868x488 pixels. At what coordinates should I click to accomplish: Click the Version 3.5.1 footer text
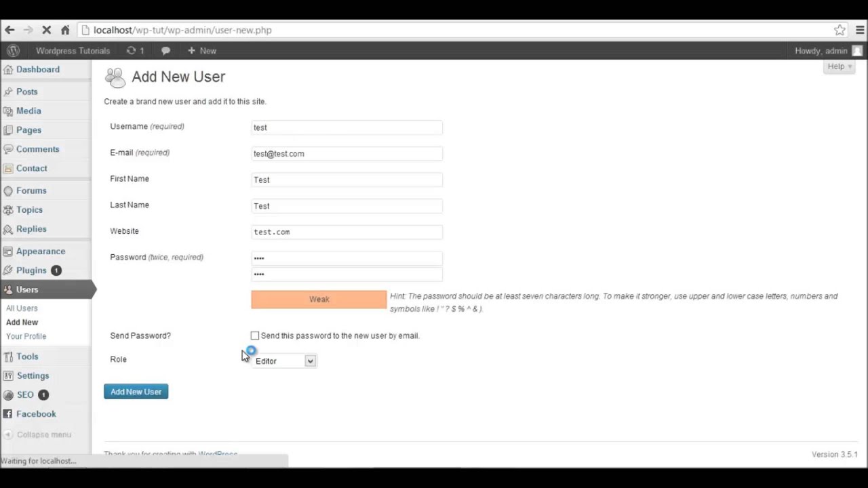(x=834, y=454)
